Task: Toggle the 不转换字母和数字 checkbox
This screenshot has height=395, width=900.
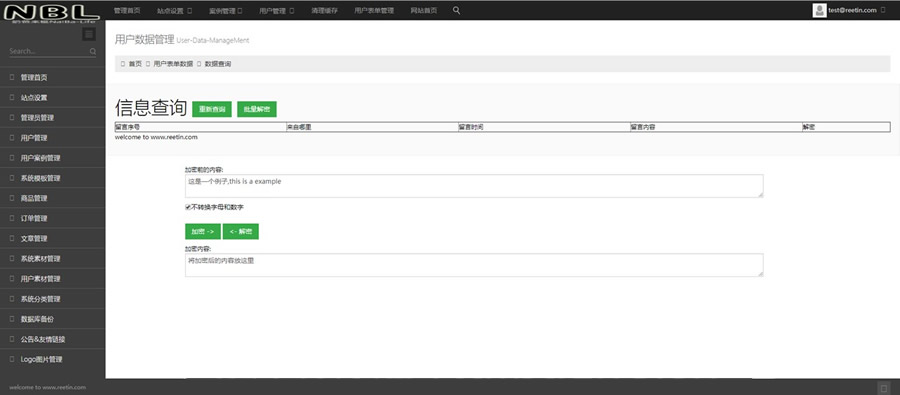Action: pos(188,207)
